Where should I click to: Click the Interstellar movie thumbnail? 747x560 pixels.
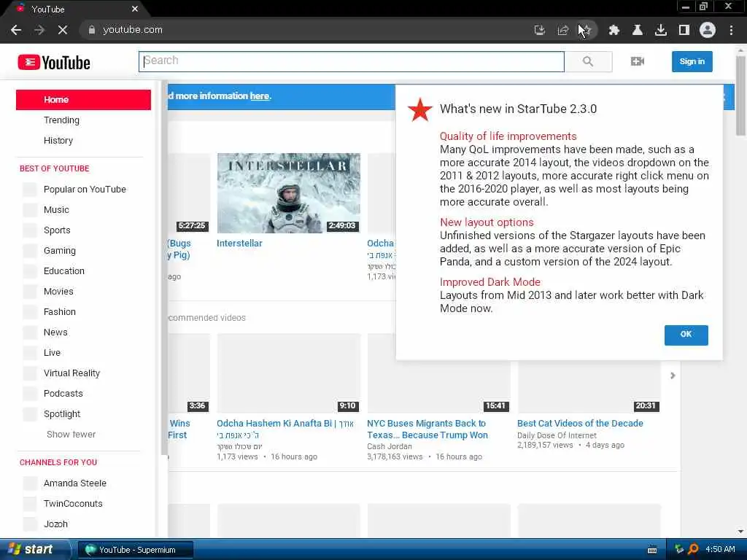coord(289,192)
